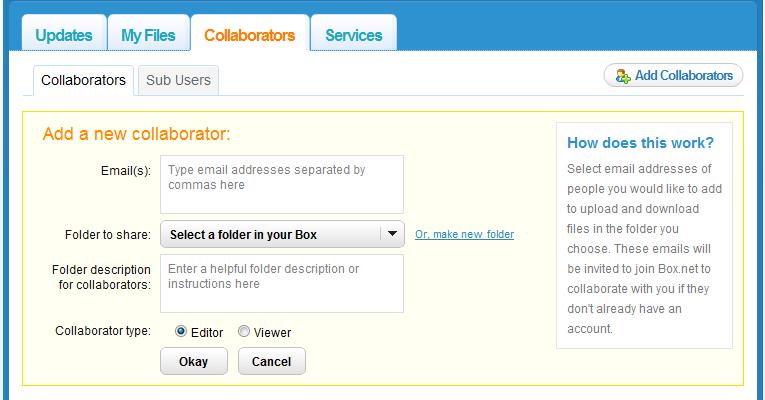Open the folder dropdown arrow
The image size is (765, 400).
click(392, 234)
